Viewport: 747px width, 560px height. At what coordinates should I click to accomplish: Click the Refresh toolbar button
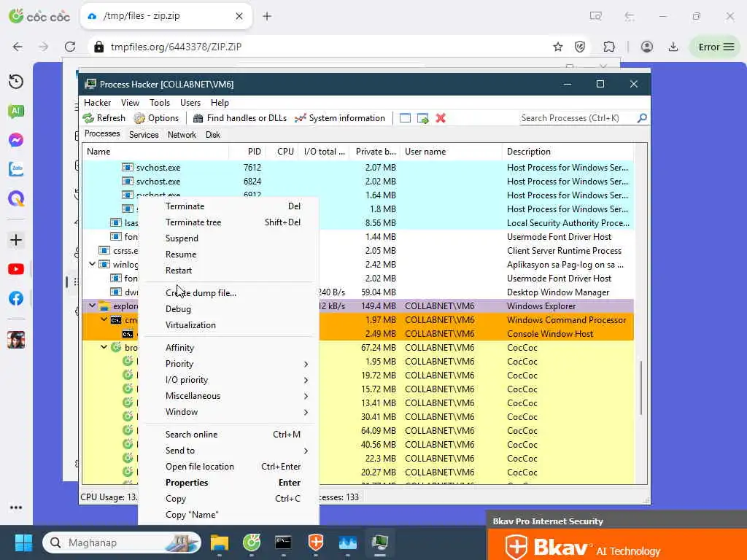click(104, 118)
